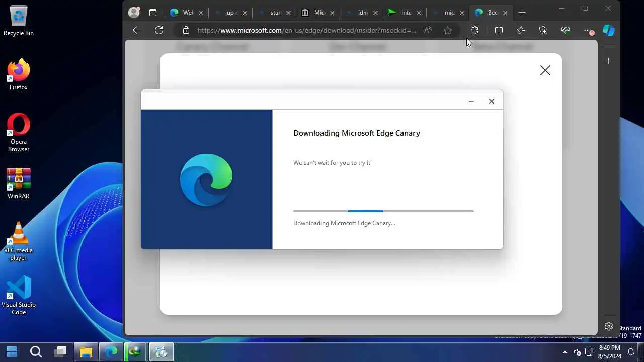Add a new tab with plus button
The height and width of the screenshot is (362, 644).
(522, 13)
